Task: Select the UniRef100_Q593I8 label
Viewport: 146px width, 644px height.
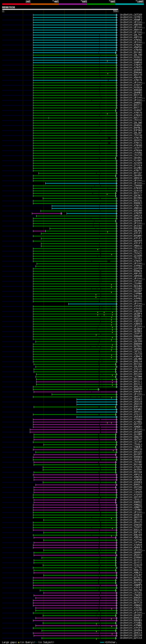Action: coord(131,402)
